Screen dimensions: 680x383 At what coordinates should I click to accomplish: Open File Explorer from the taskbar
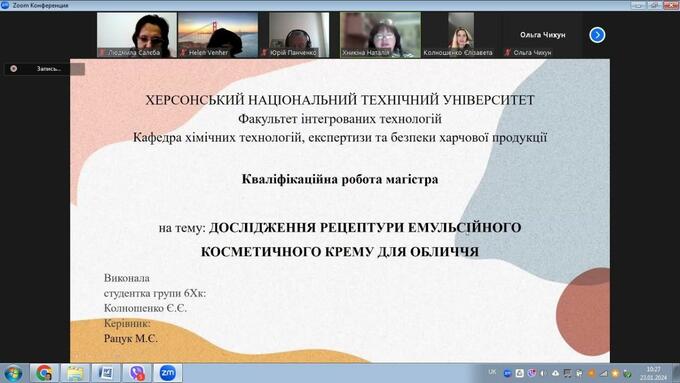coord(75,373)
